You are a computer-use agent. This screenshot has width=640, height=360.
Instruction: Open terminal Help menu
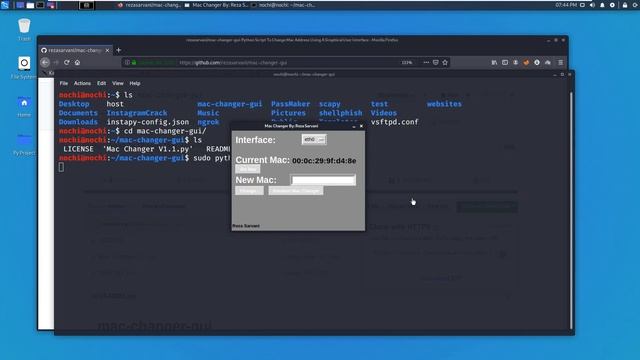135,83
